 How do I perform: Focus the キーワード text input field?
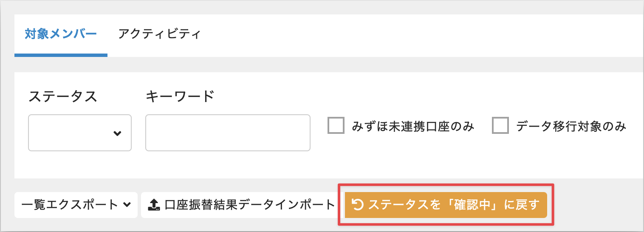pos(228,133)
